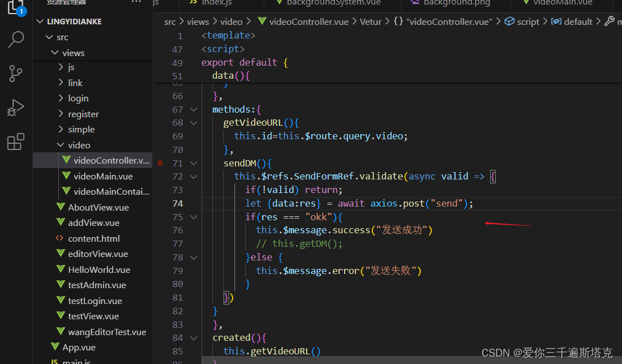
Task: Select videoController.vue in explorer
Action: pos(93,160)
